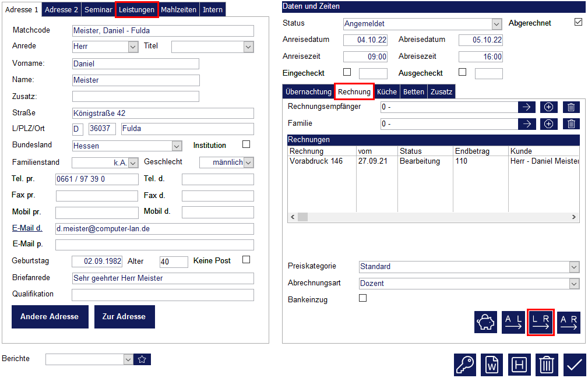Image resolution: width=588 pixels, height=378 pixels.
Task: Click the bottom trash can icon
Action: pyautogui.click(x=546, y=365)
